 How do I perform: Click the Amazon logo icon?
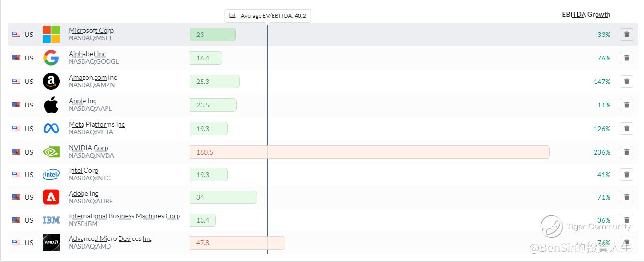[51, 82]
